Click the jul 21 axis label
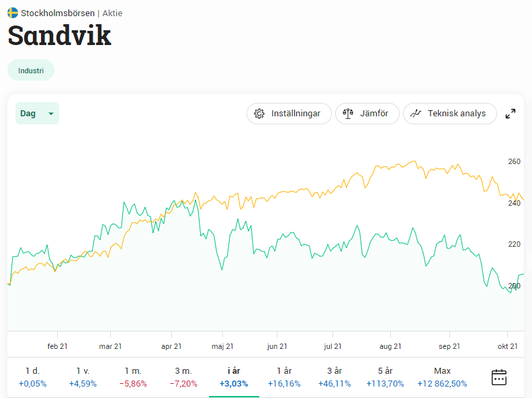The width and height of the screenshot is (532, 398). 332,346
